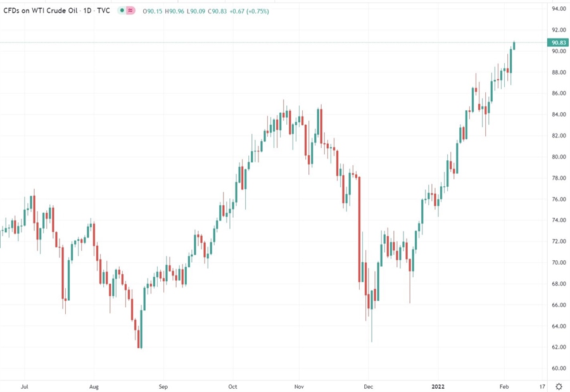Toggle the green series visibility dot
Viewport: 570px width, 392px height.
coord(123,11)
